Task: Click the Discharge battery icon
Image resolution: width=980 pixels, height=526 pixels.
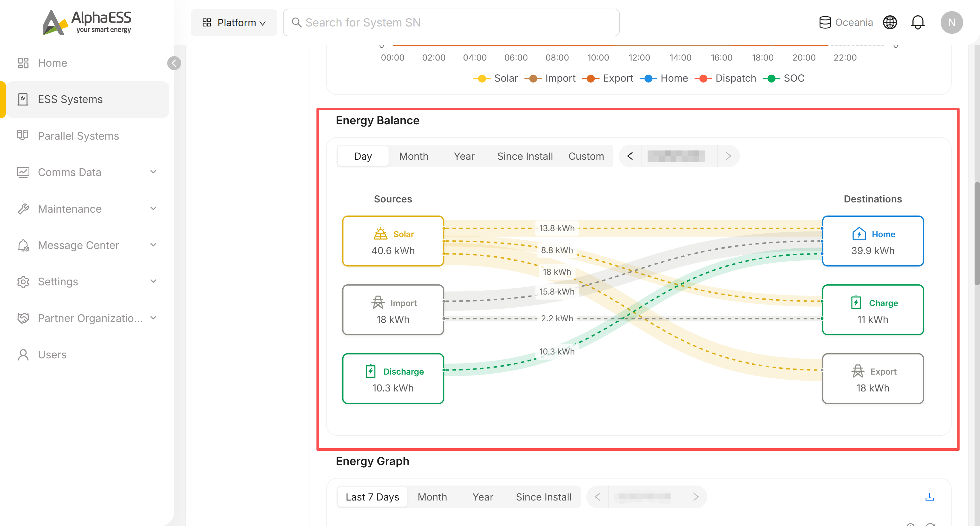Action: coord(371,371)
